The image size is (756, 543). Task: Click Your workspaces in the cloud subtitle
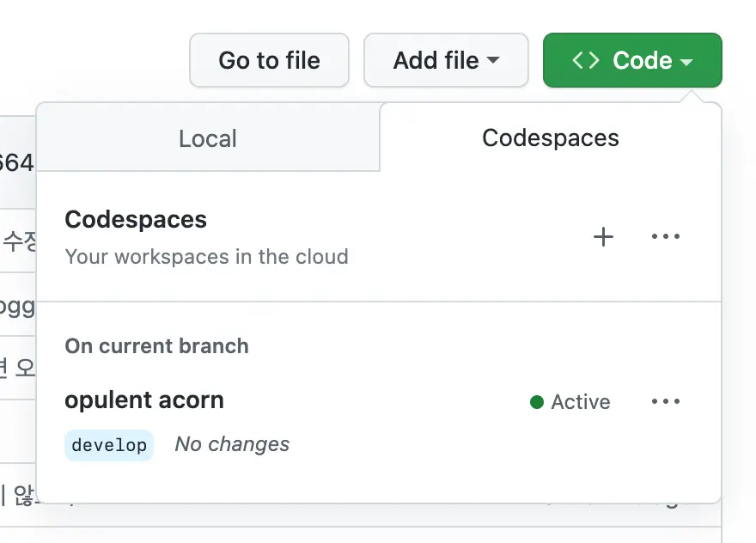[x=206, y=257]
